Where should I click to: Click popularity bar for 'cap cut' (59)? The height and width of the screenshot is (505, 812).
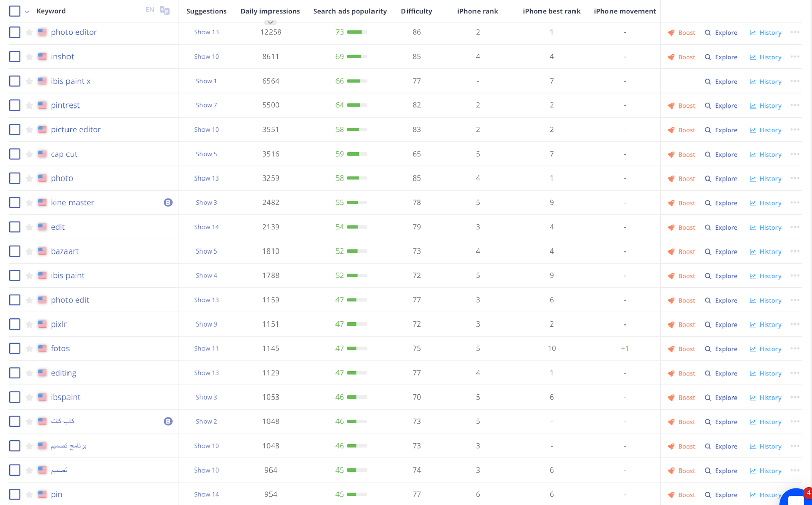coord(357,154)
